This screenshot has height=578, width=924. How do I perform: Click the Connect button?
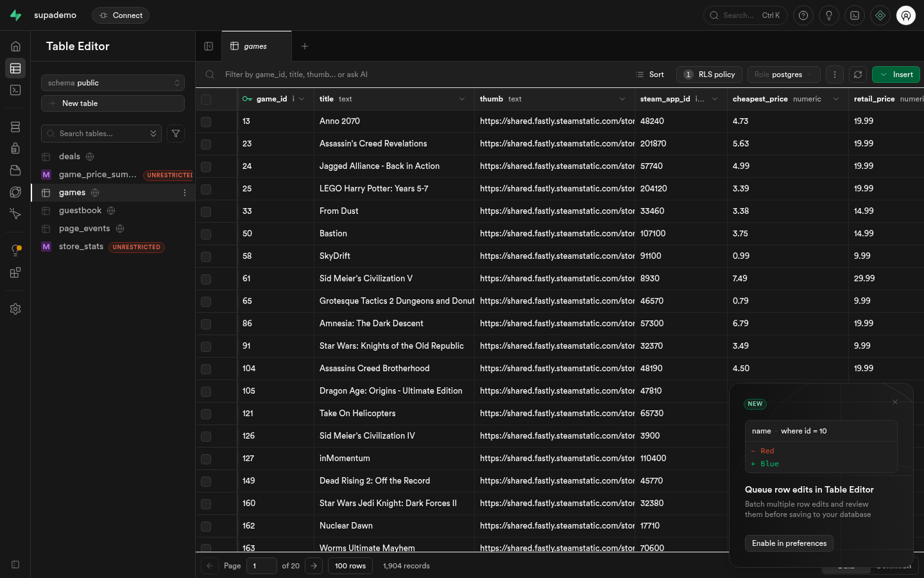coord(121,15)
